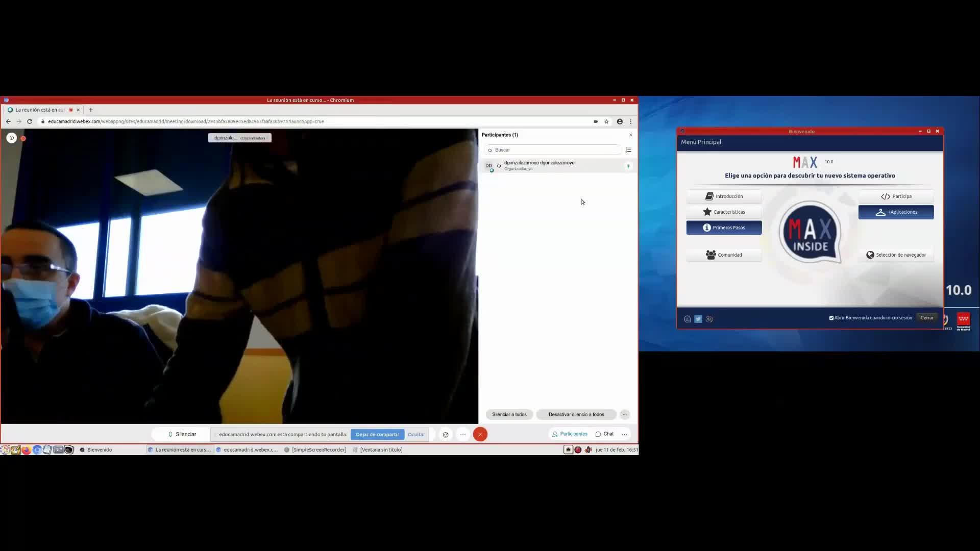Toggle the Participantes panel button
This screenshot has width=980, height=551.
570,434
